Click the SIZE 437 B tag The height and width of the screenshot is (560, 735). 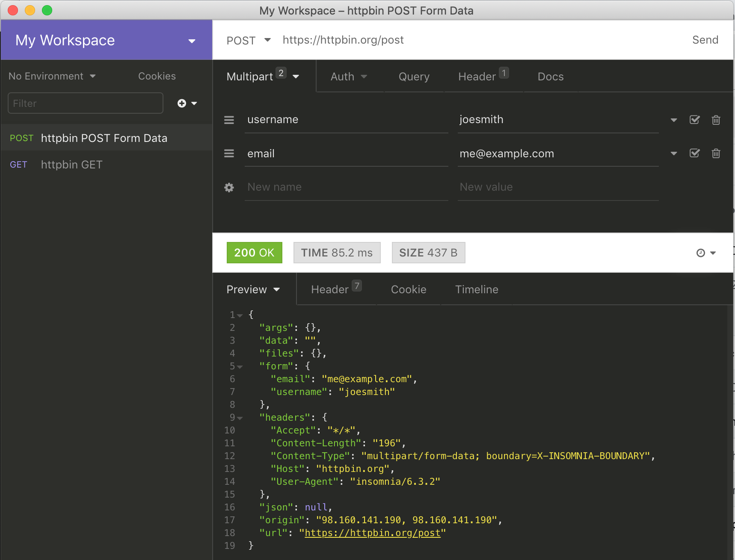point(428,253)
